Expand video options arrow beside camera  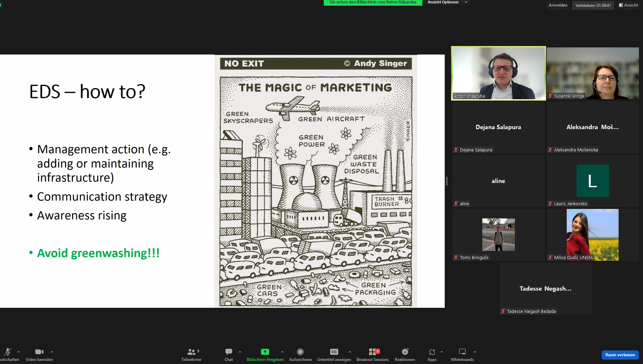coord(52,352)
